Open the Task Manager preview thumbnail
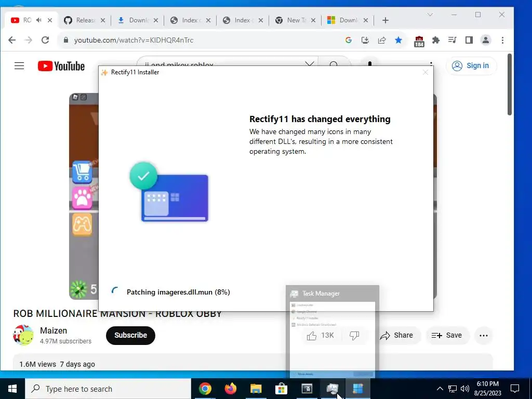Screen dimensions: 532x399 click(332, 331)
